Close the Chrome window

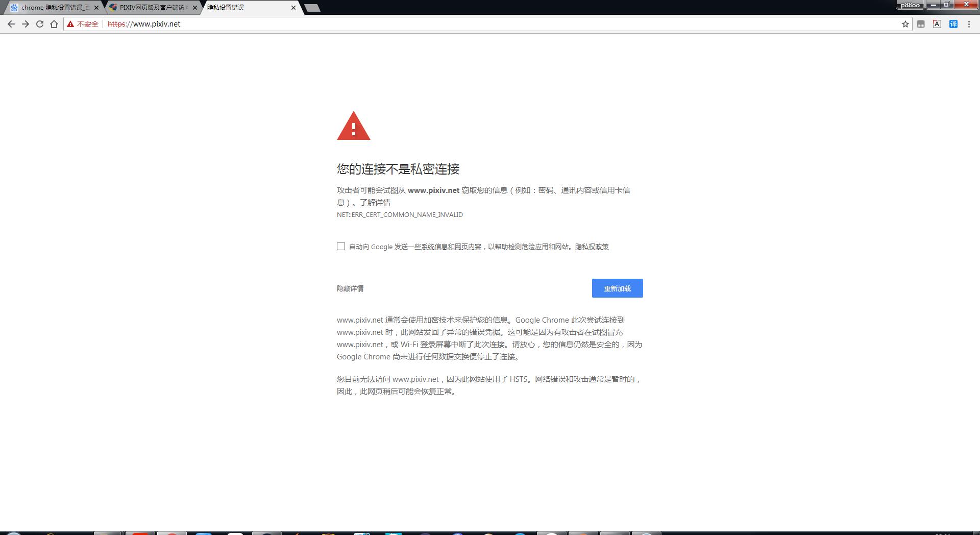click(x=966, y=5)
